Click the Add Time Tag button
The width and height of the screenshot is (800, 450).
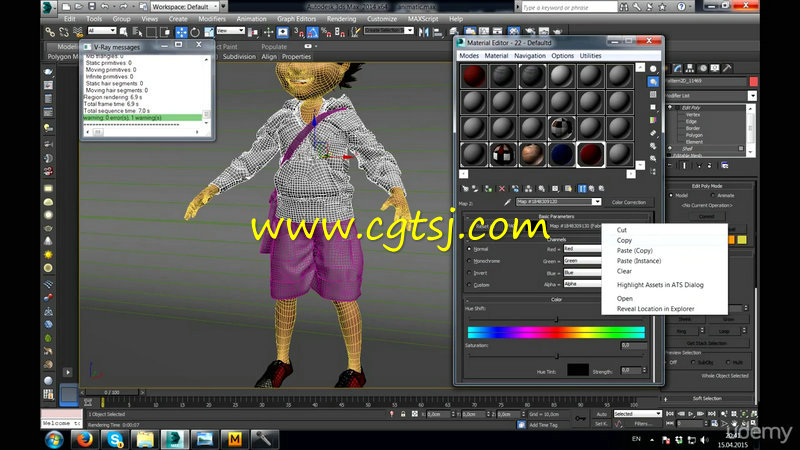543,424
